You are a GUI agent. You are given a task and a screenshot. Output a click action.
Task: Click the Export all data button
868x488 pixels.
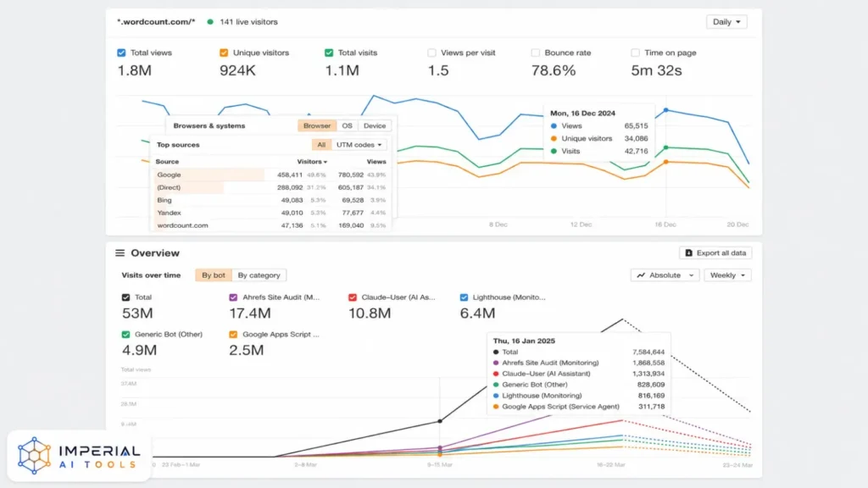point(715,252)
